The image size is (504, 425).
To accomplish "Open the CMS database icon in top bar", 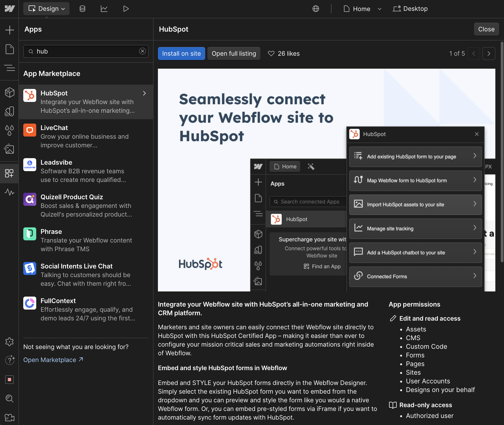I will [x=82, y=9].
